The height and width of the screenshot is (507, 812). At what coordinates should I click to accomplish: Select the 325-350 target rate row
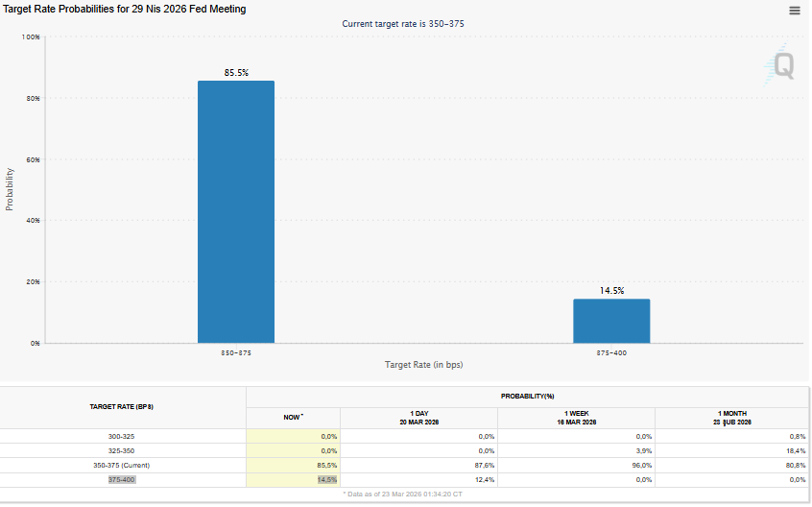121,450
